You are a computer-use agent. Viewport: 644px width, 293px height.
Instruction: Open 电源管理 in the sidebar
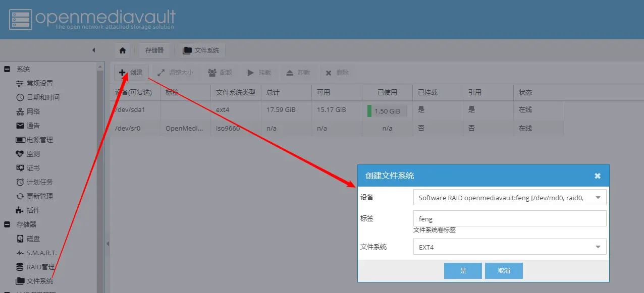[34, 140]
